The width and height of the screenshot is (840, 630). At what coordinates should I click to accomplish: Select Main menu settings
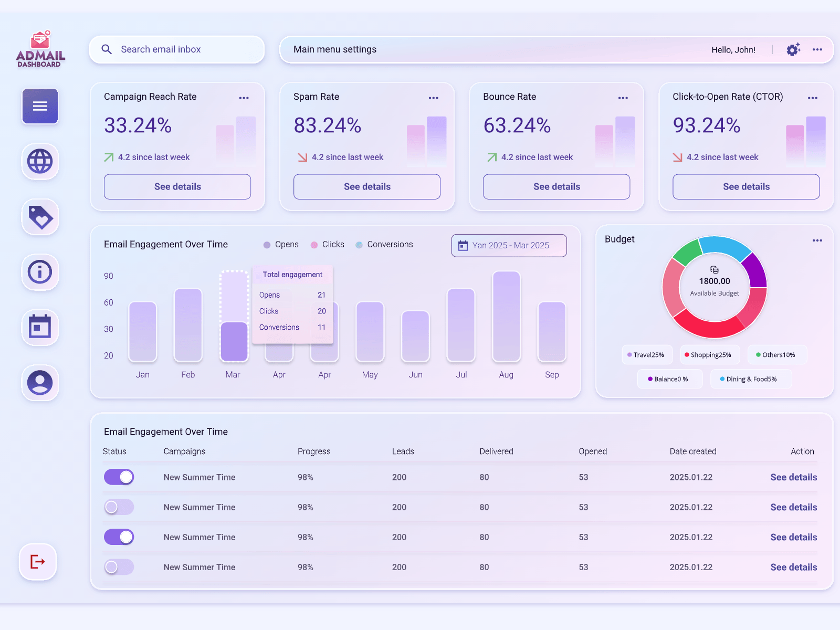[335, 49]
